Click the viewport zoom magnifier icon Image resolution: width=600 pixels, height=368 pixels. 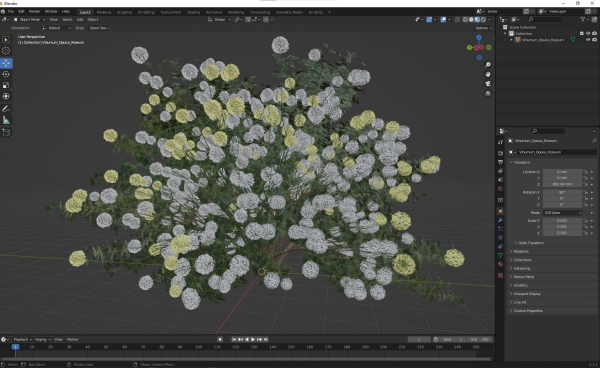tap(488, 65)
